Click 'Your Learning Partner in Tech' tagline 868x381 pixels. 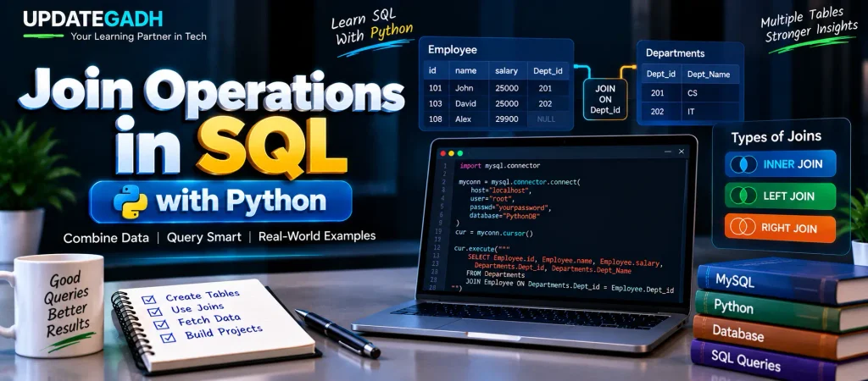pos(138,36)
